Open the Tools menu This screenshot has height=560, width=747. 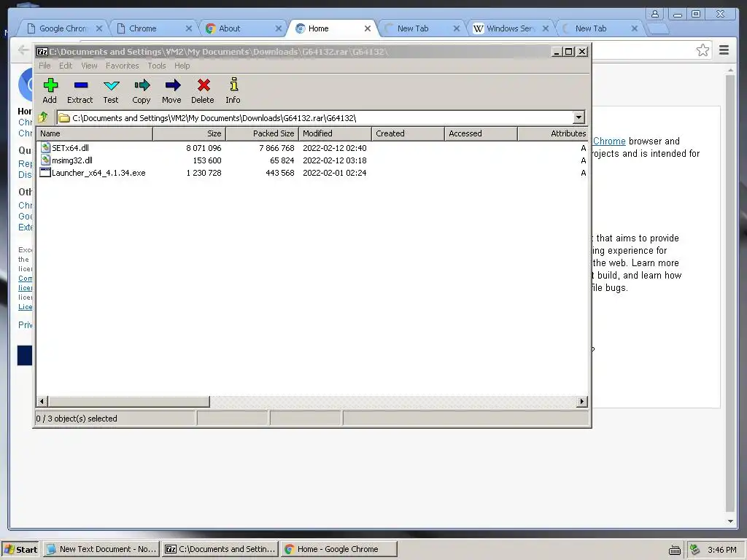pyautogui.click(x=157, y=66)
